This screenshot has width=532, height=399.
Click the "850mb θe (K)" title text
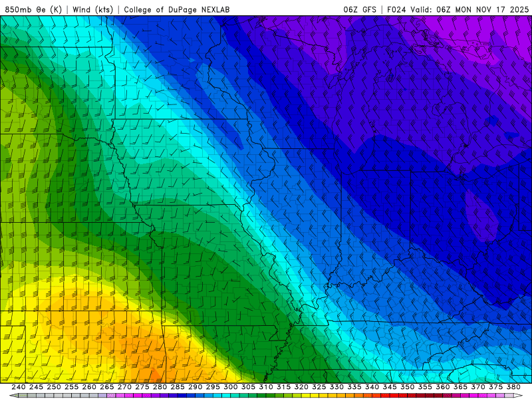click(33, 9)
